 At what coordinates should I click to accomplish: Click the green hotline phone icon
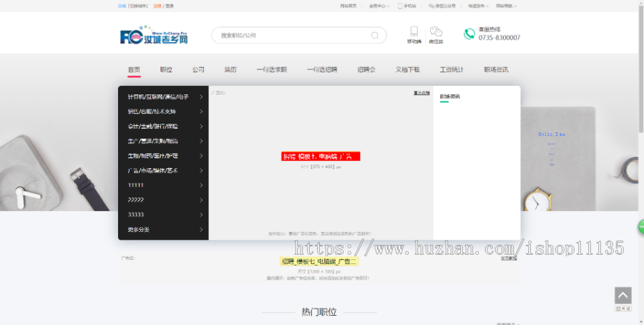click(469, 34)
